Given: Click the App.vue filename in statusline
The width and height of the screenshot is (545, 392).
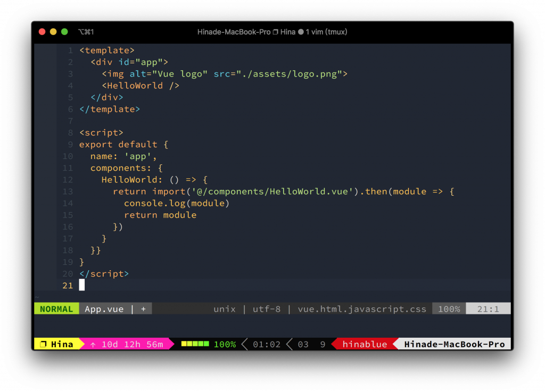Looking at the screenshot, I should click(x=104, y=308).
